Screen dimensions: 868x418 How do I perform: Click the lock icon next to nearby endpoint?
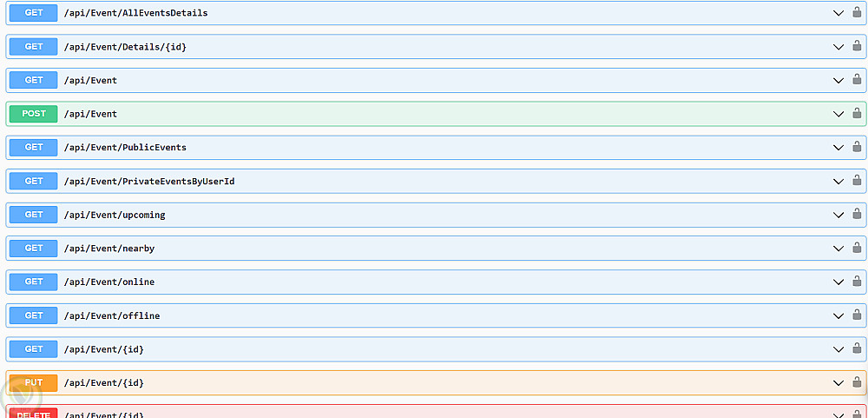click(x=857, y=248)
